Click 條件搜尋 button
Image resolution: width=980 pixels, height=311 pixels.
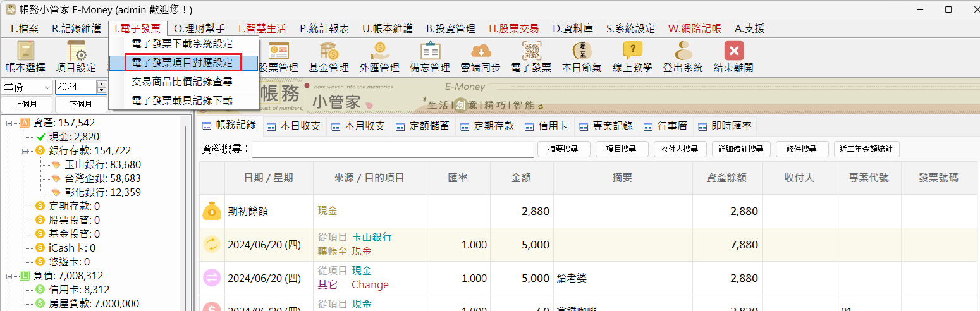[802, 149]
